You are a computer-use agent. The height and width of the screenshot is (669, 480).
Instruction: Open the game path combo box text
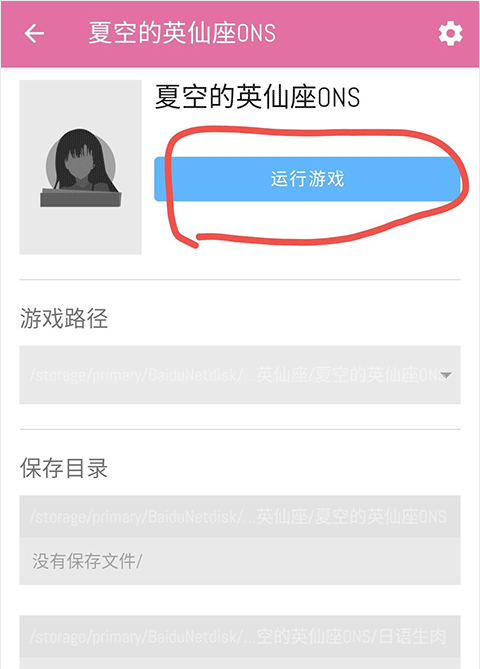point(238,375)
